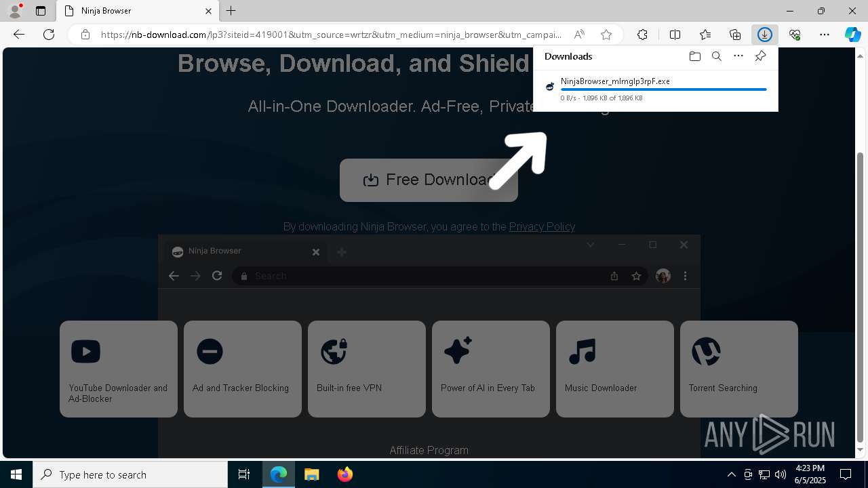Screen dimensions: 868x488
Task: Select Ad and Tracker Blocking card
Action: 243,369
